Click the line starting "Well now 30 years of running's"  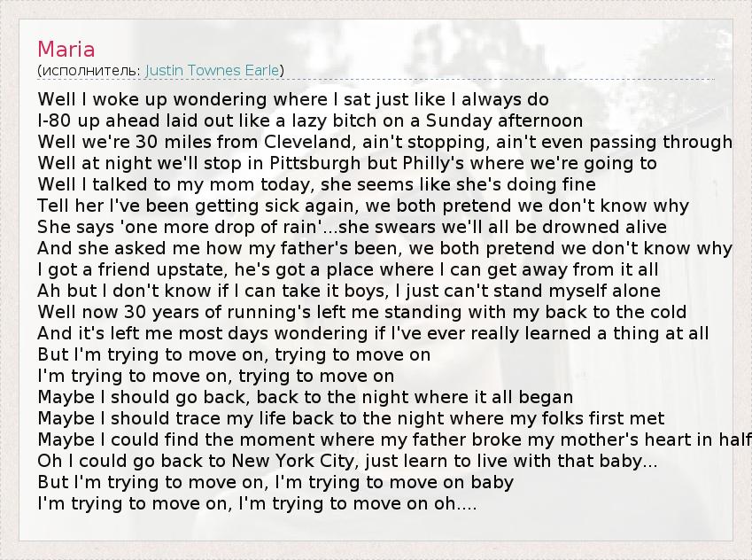(362, 312)
